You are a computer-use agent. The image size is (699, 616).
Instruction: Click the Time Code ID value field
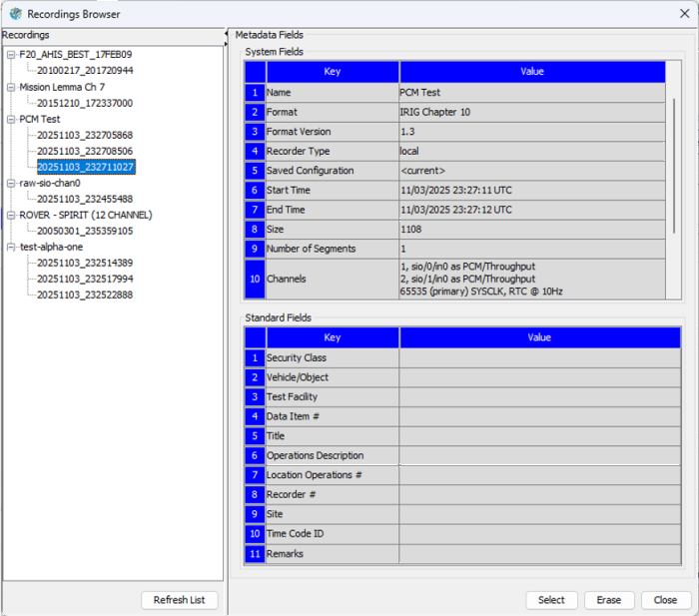(540, 534)
